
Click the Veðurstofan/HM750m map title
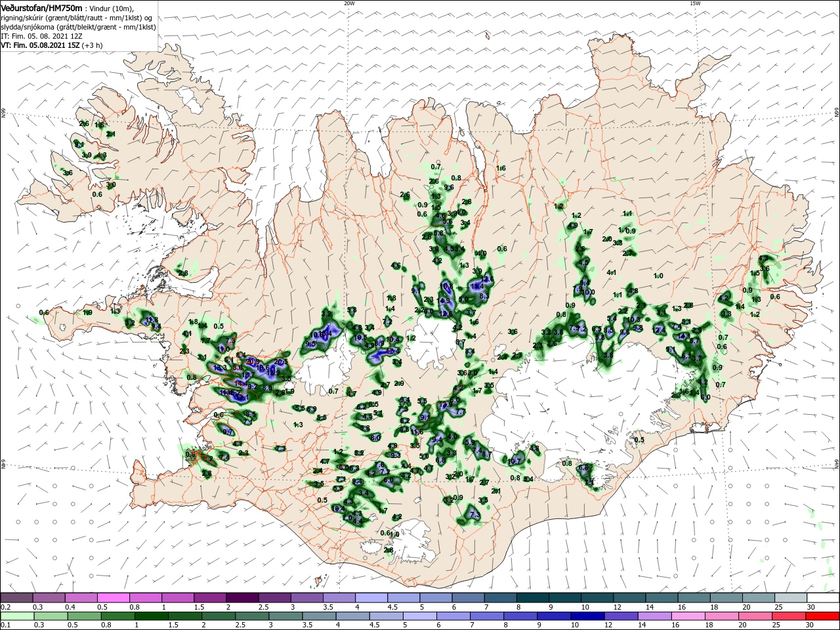[x=41, y=8]
